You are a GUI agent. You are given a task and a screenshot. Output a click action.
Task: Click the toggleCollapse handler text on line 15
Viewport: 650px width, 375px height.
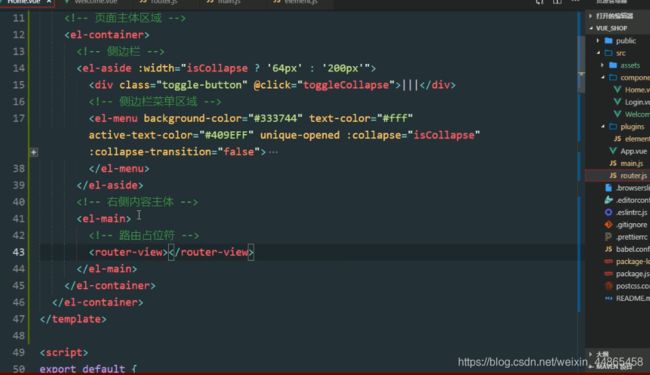pyautogui.click(x=346, y=85)
